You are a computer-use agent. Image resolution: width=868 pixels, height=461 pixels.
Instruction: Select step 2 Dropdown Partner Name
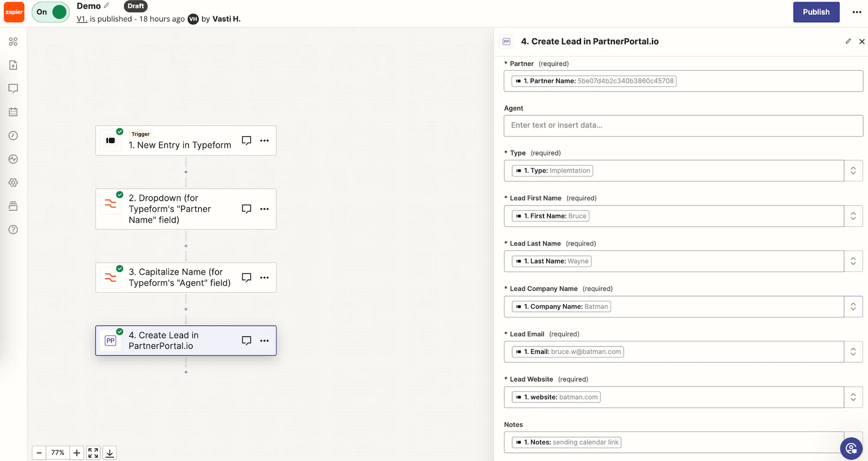point(186,209)
